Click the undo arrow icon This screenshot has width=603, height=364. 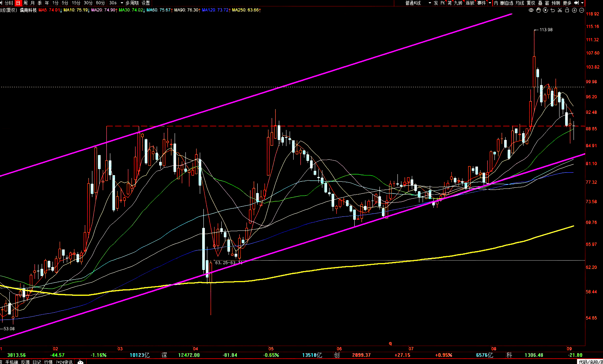pos(553,10)
